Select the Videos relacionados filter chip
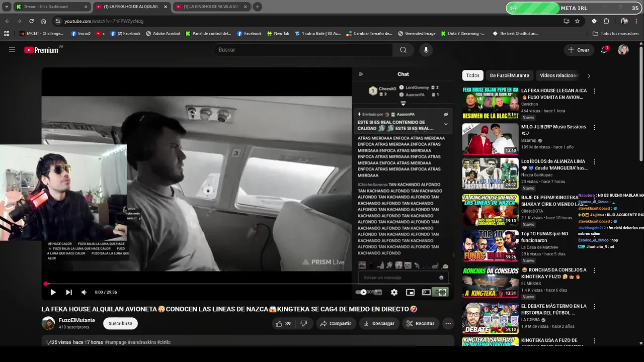Screen dimensions: 644x362 559,75
